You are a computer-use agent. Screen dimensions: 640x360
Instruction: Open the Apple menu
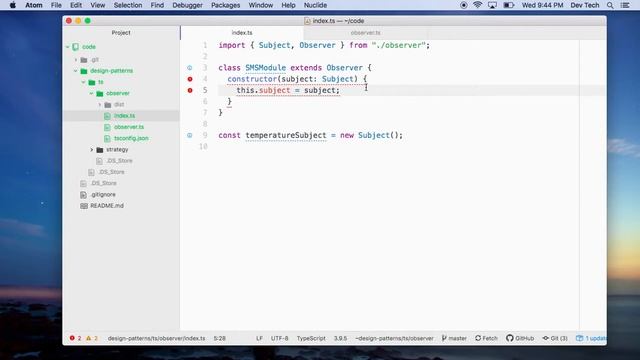click(13, 5)
